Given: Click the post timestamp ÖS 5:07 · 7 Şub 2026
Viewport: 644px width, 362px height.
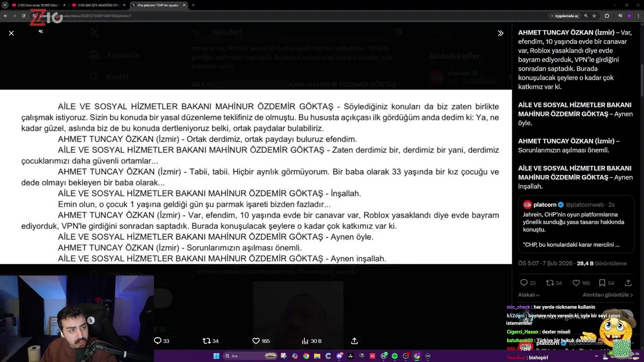Looking at the screenshot, I should pos(546,263).
